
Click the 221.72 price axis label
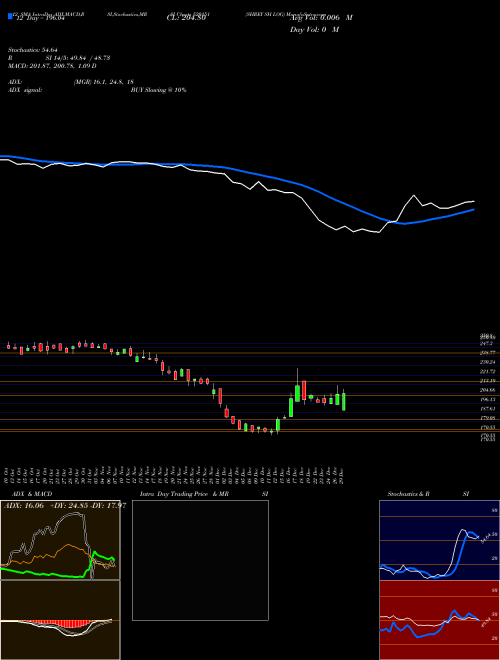[x=488, y=371]
